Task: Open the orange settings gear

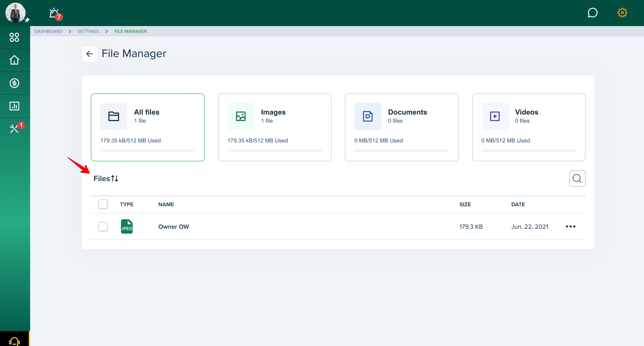Action: [x=622, y=13]
